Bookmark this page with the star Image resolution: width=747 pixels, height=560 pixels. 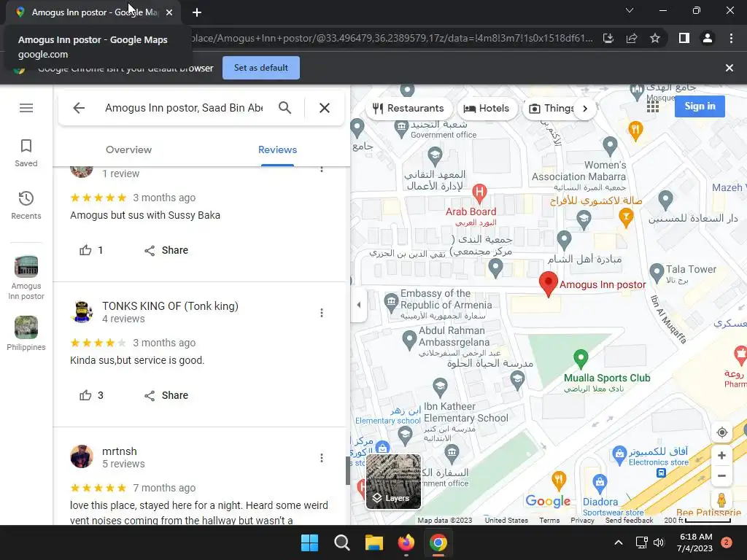coord(655,38)
